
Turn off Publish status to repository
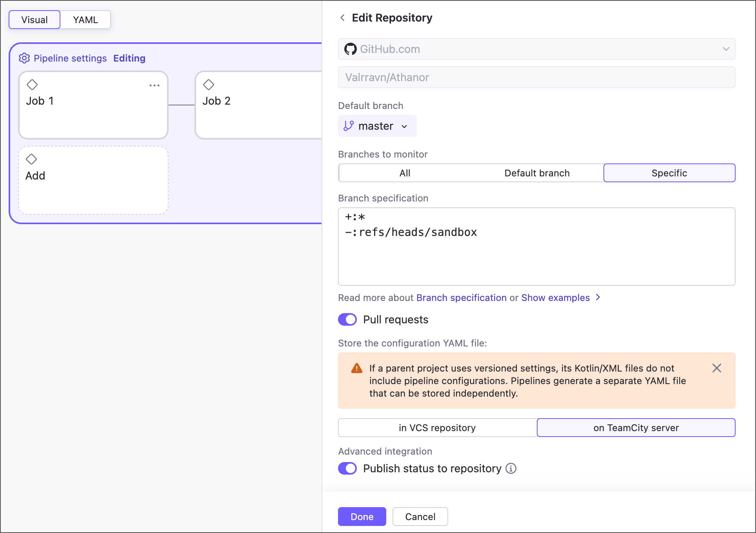click(x=347, y=468)
